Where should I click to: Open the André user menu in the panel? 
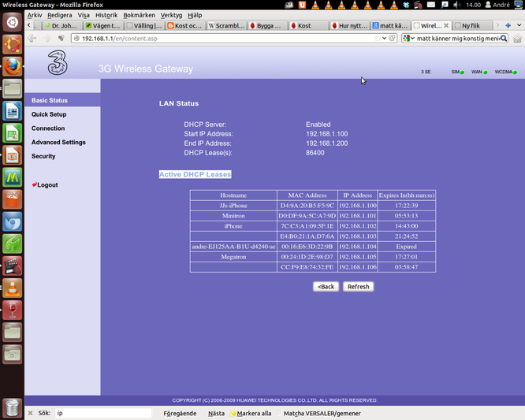(x=497, y=5)
